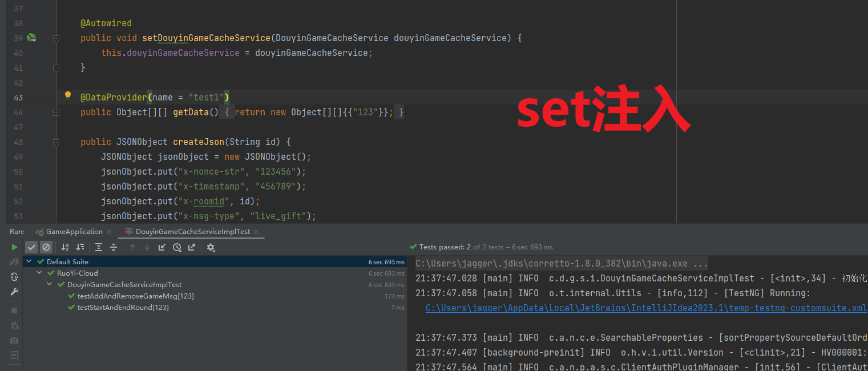Click the createJson method name

(199, 142)
